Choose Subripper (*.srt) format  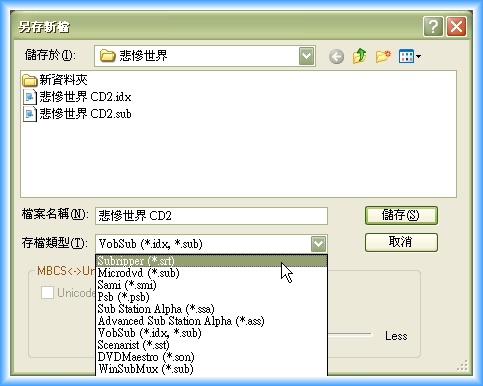pos(211,261)
